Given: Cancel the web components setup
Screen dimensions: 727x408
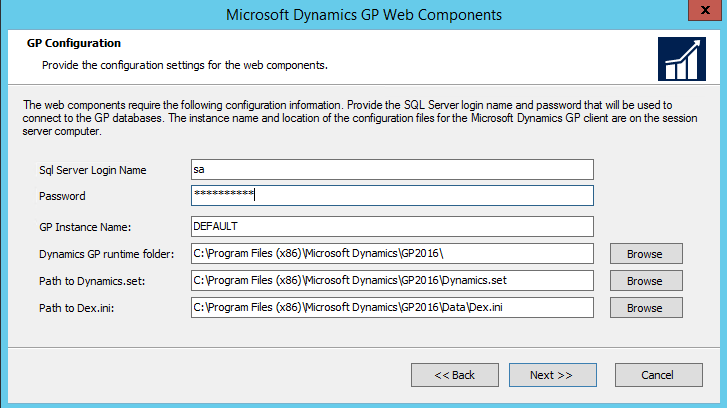Looking at the screenshot, I should [x=658, y=375].
